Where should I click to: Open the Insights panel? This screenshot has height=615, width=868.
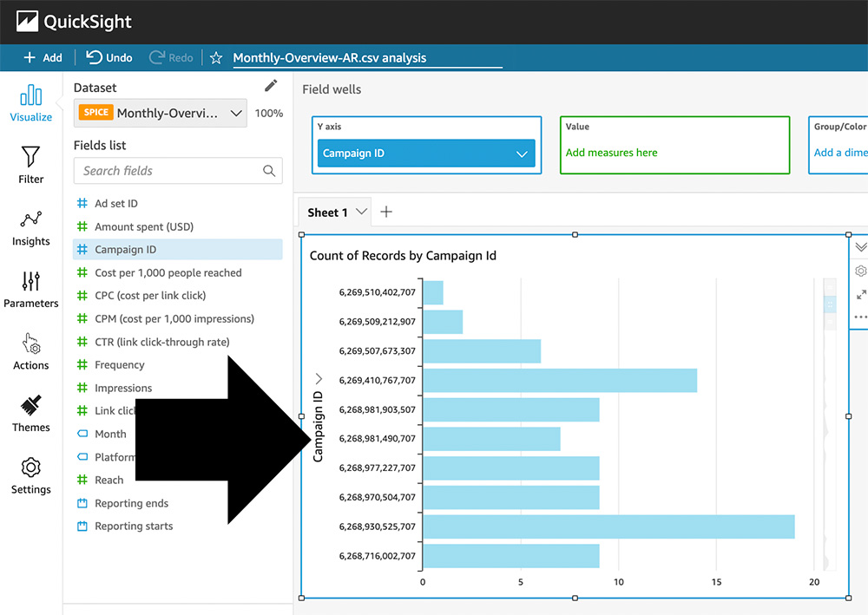tap(30, 226)
